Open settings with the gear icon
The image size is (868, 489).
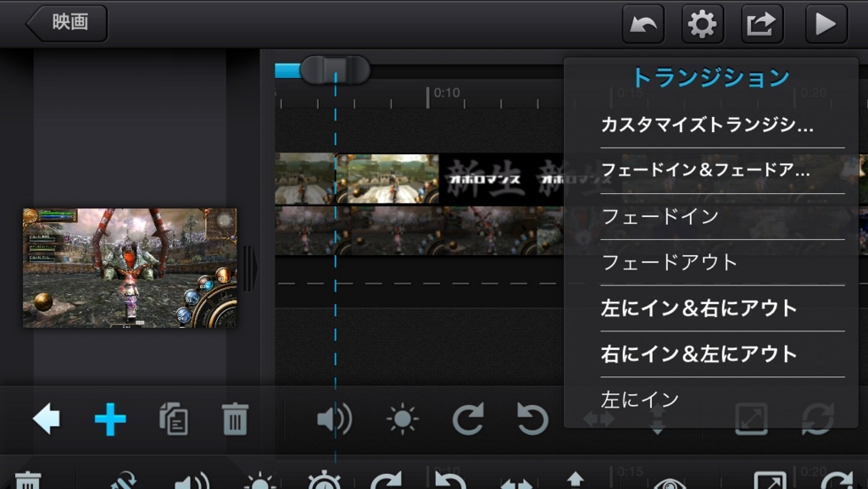pyautogui.click(x=703, y=24)
